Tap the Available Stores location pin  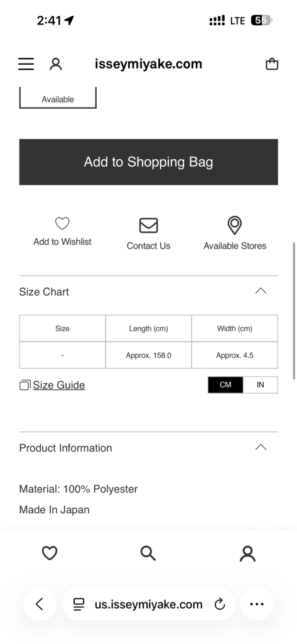coord(235,226)
